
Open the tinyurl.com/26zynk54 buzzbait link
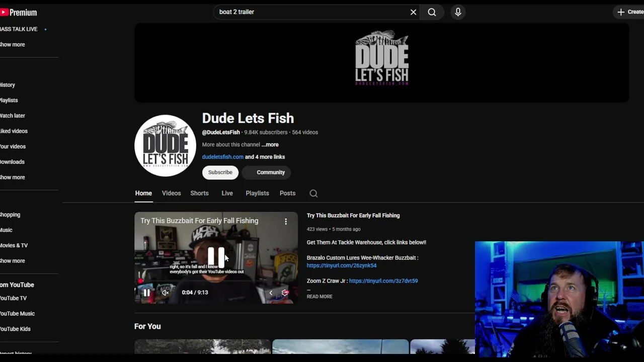coord(342,265)
